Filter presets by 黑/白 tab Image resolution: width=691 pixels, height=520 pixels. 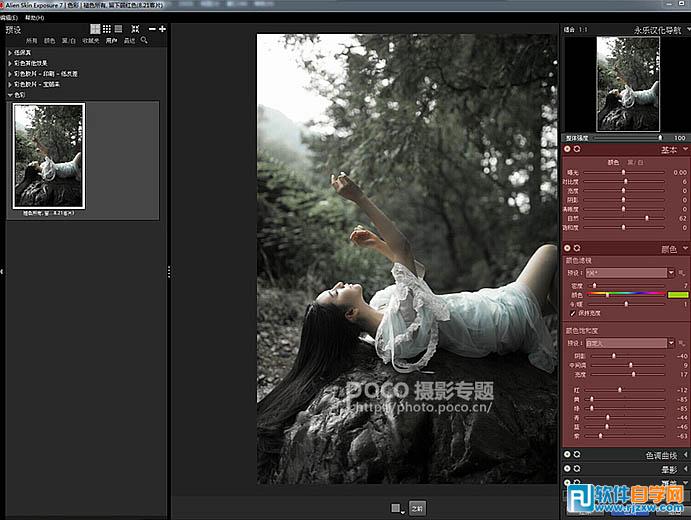pyautogui.click(x=68, y=41)
